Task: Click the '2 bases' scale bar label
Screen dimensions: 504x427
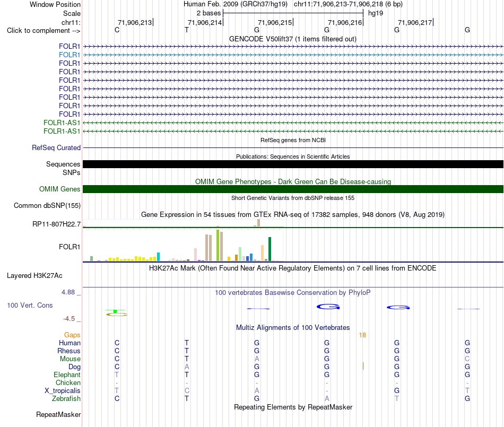Action: click(x=208, y=13)
